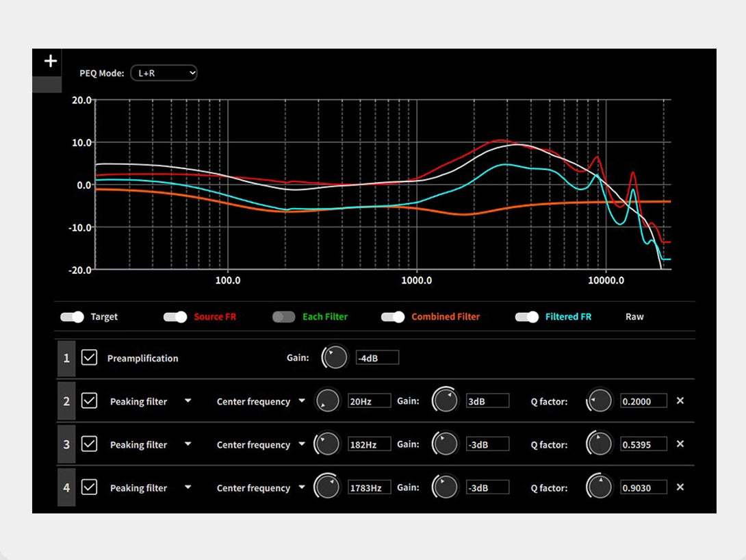Click the -4dB preamplification gain field

pos(376,358)
